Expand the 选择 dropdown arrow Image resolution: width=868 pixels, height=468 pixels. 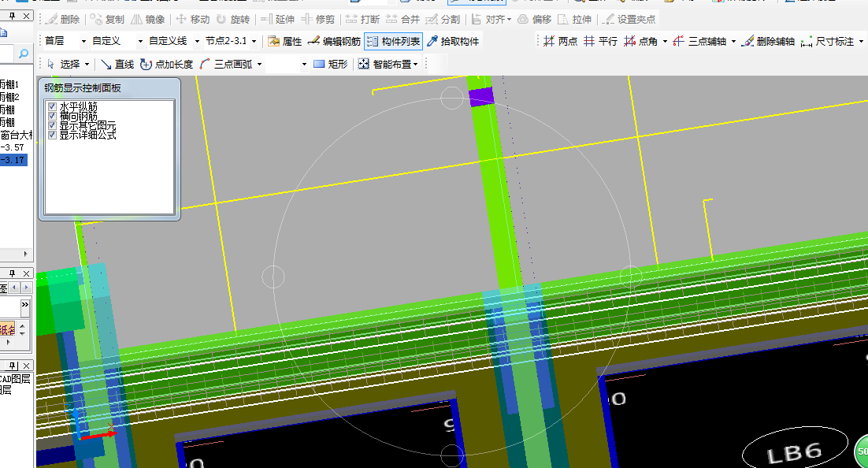(87, 65)
